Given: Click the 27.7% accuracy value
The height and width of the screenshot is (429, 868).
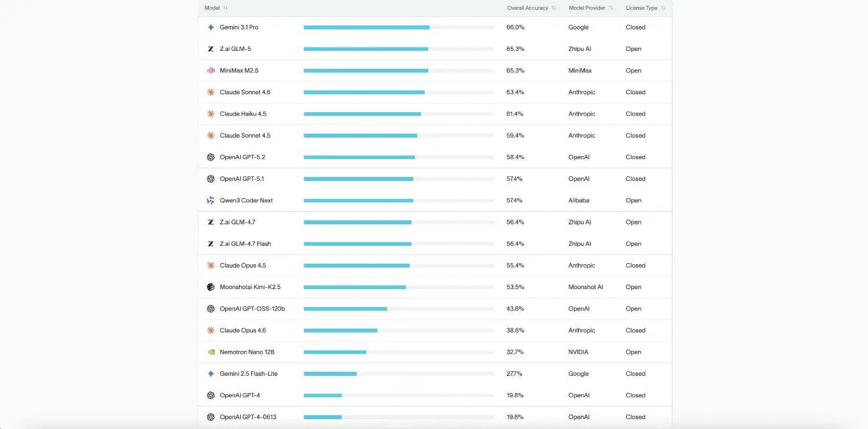Looking at the screenshot, I should click(516, 374).
